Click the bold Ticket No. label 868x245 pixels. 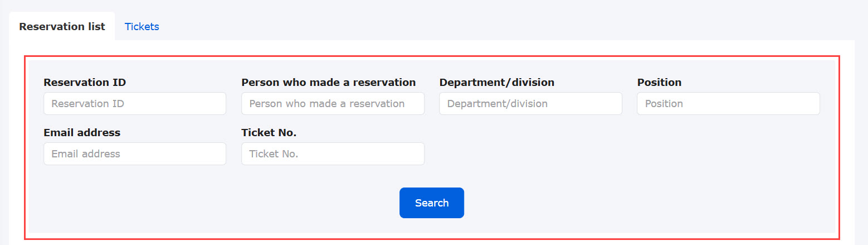tap(269, 133)
